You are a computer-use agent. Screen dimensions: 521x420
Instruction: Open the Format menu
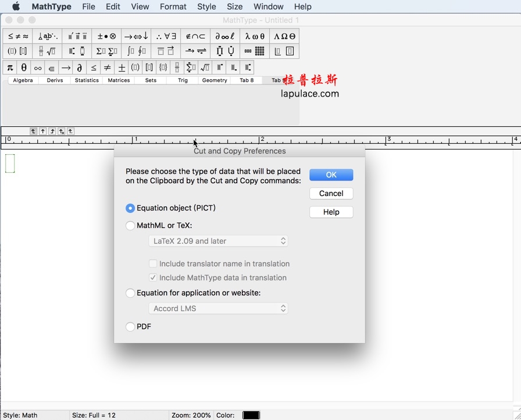[173, 6]
